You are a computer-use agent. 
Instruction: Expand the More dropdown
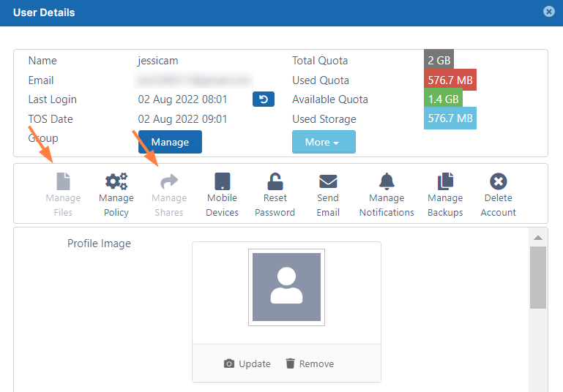(324, 142)
